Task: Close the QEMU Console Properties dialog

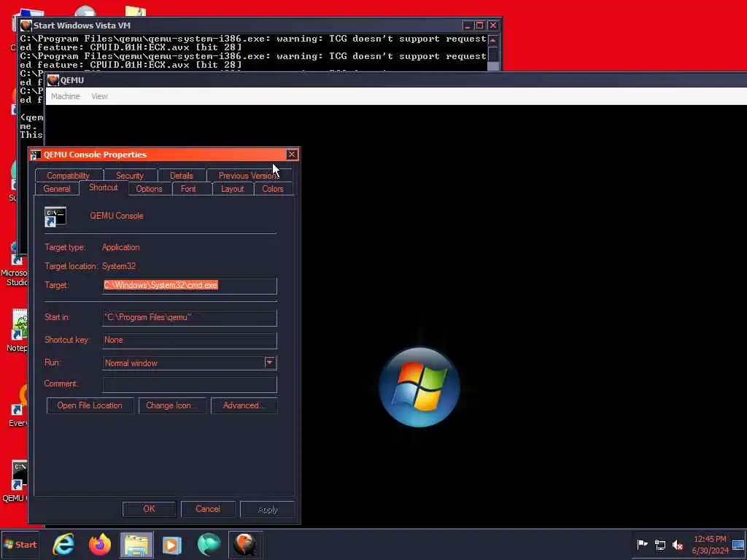Action: pyautogui.click(x=292, y=155)
